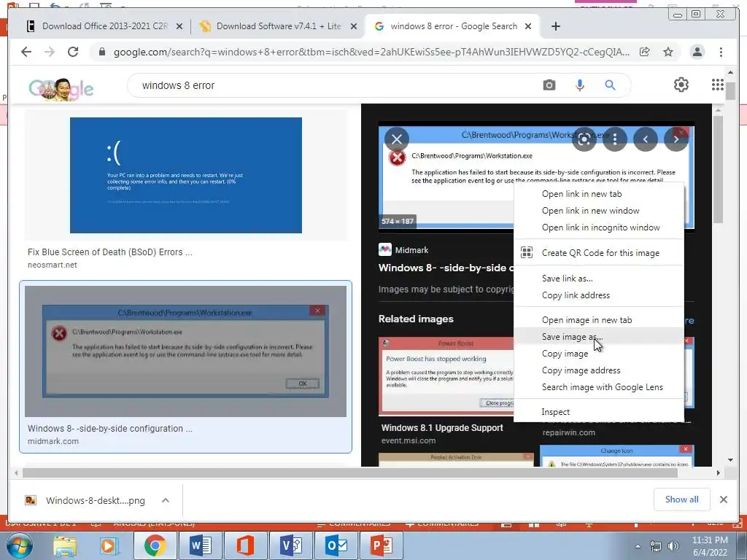Open Windows 8.1 Upgrade Support related link
The image size is (747, 560).
442,427
